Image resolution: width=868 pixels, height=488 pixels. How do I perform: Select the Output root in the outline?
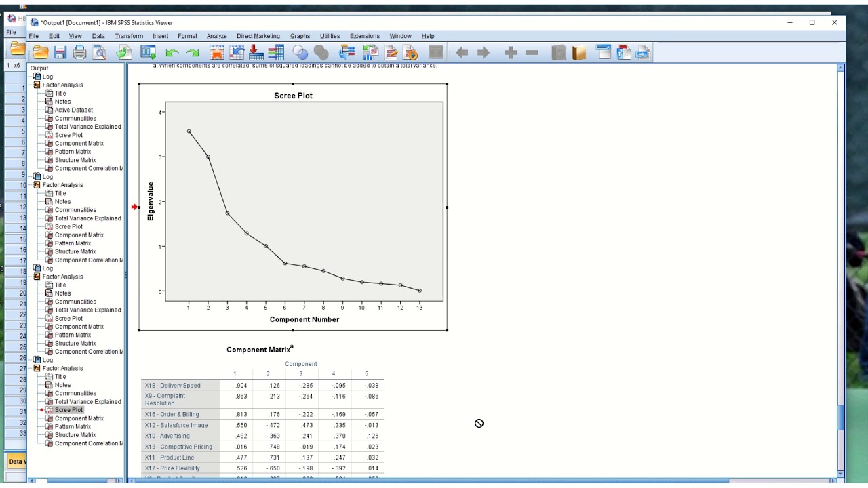pyautogui.click(x=39, y=68)
